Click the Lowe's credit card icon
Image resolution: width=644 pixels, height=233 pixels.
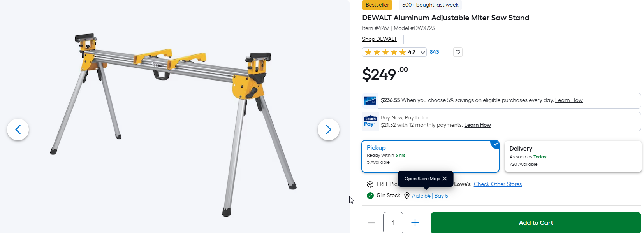(x=370, y=101)
